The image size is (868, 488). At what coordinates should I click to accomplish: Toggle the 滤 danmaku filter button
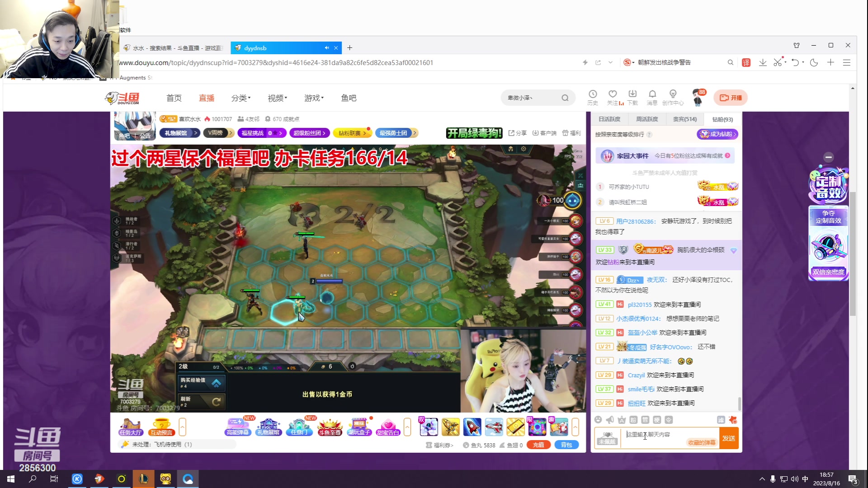[721, 420]
